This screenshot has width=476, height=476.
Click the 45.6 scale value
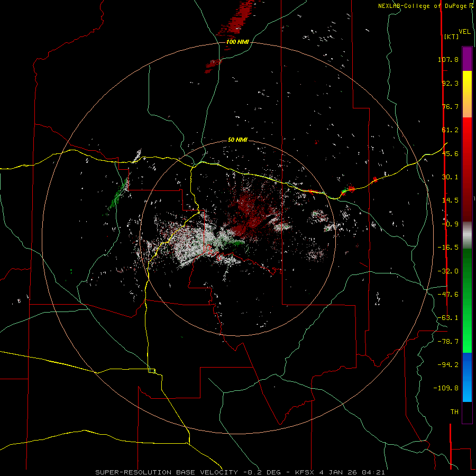click(x=450, y=153)
